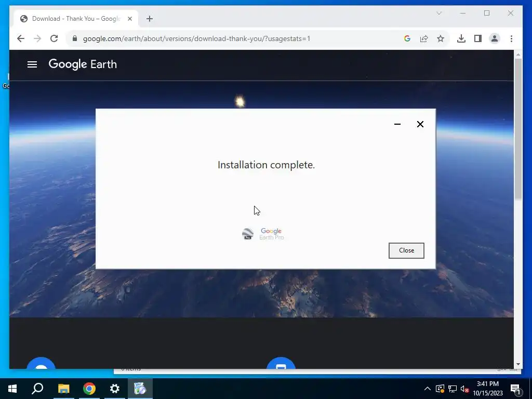Click the address bar URL

(x=196, y=38)
